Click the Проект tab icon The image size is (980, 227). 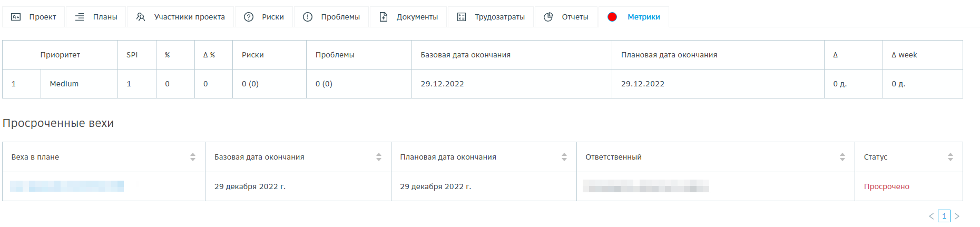tap(16, 17)
